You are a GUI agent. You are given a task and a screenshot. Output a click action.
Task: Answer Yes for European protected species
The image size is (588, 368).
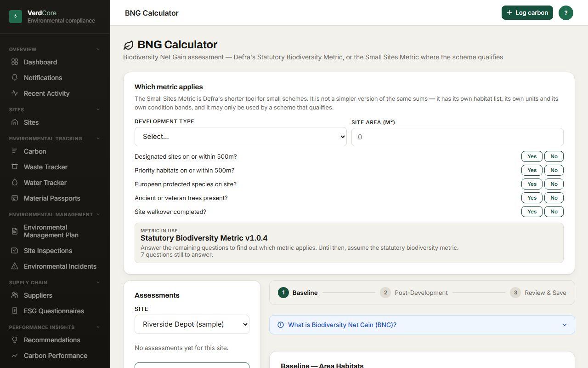coord(532,184)
